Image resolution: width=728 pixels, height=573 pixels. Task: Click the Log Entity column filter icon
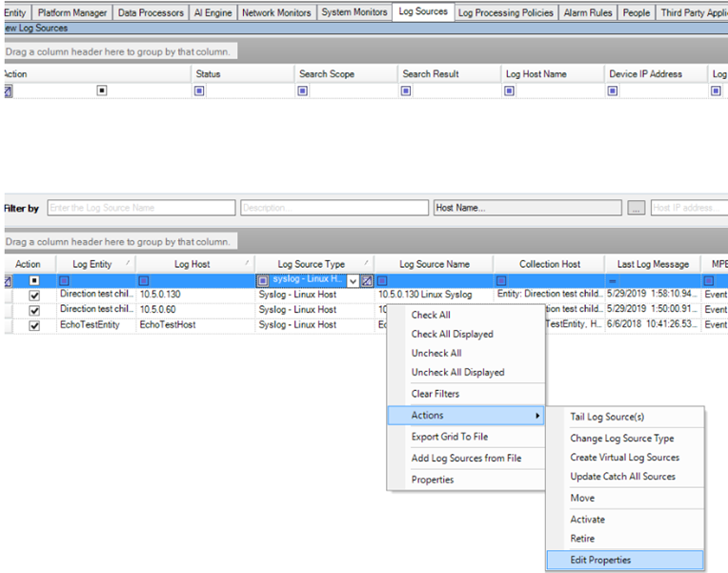(64, 281)
